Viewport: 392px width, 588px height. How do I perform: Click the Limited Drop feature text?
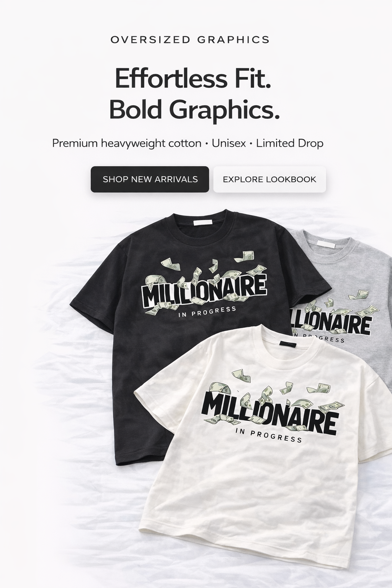point(290,143)
